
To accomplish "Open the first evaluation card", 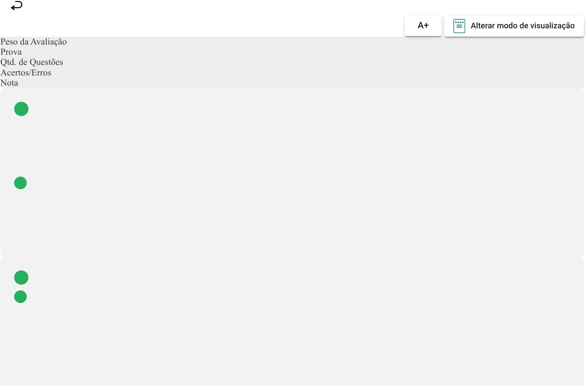I will click(x=292, y=172).
